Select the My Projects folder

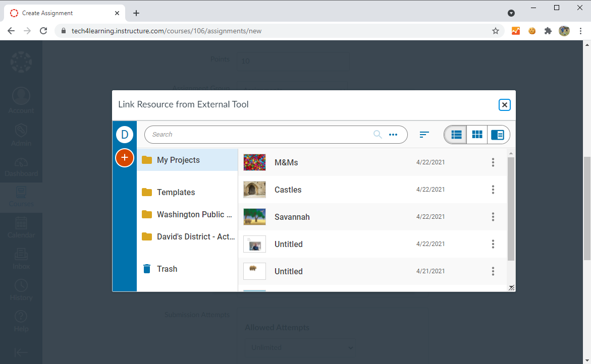point(187,160)
